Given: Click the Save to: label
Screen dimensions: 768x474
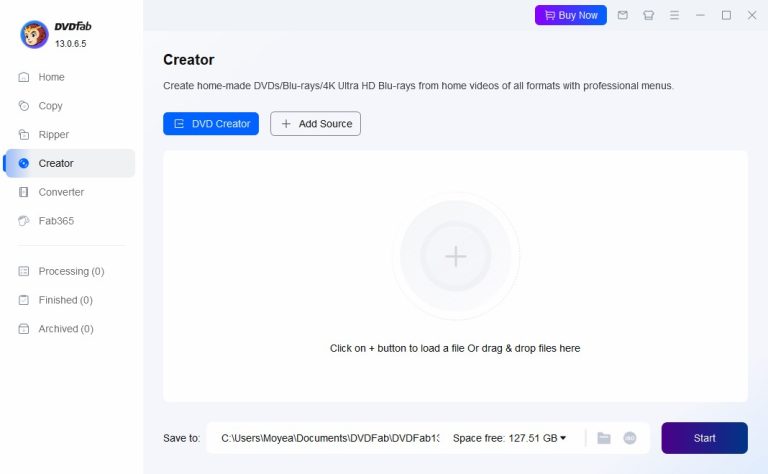Looking at the screenshot, I should (181, 438).
